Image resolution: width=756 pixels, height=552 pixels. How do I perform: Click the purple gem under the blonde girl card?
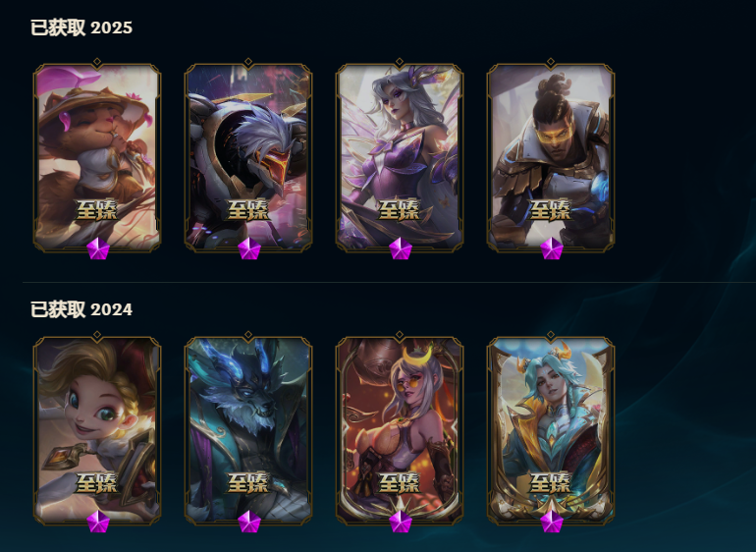coord(98,522)
